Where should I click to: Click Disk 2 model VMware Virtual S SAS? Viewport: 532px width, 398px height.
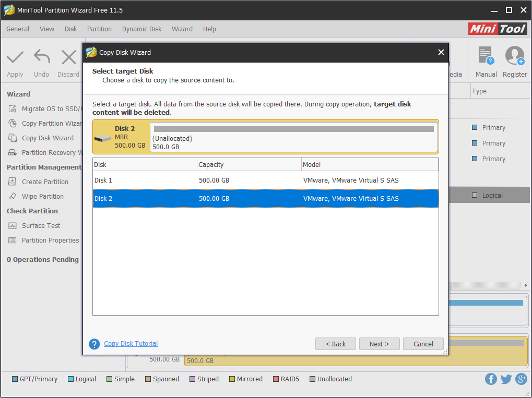coord(351,199)
